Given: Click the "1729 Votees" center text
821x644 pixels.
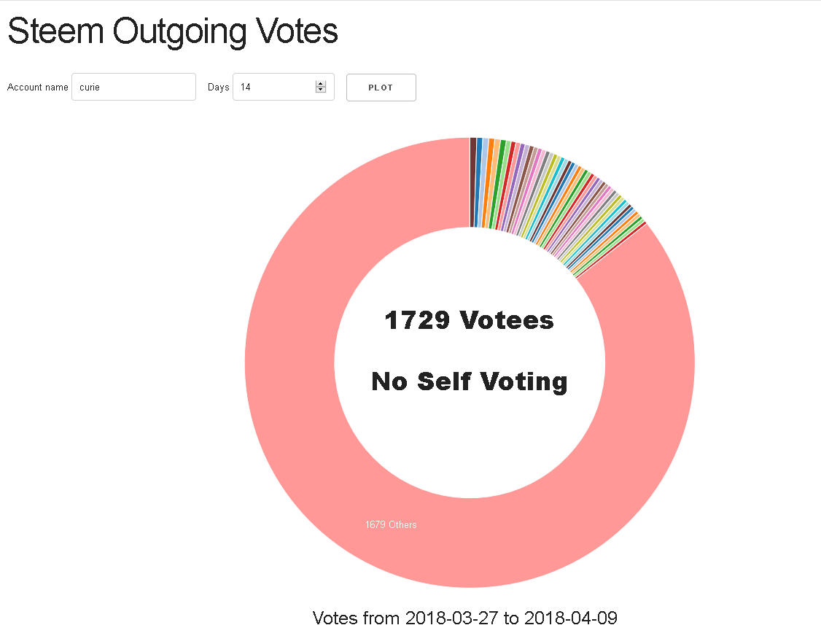Looking at the screenshot, I should coord(469,320).
